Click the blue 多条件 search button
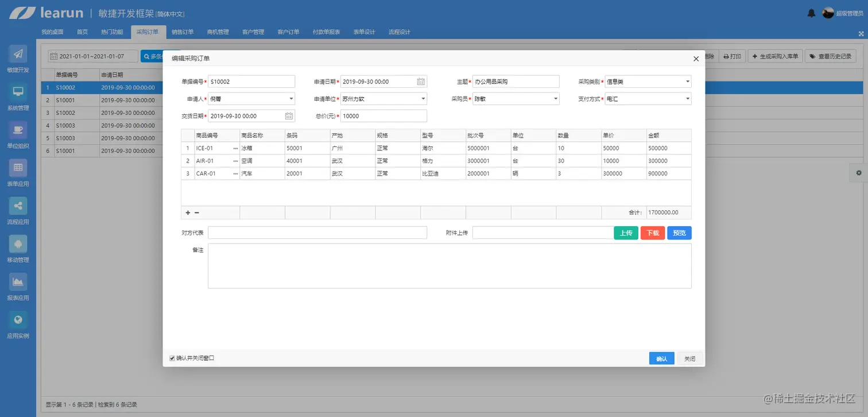This screenshot has width=868, height=417. (153, 56)
